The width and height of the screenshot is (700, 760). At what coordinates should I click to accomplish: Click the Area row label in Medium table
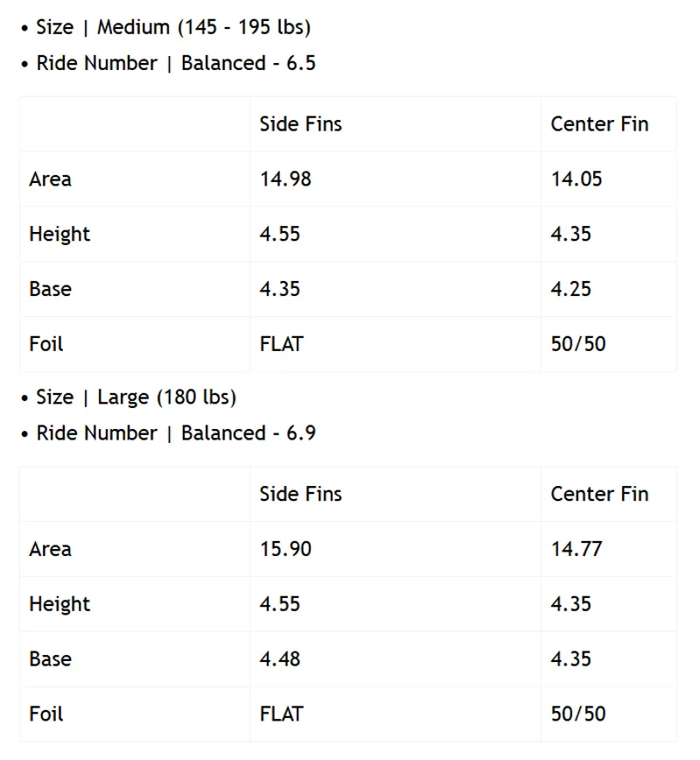pyautogui.click(x=50, y=179)
